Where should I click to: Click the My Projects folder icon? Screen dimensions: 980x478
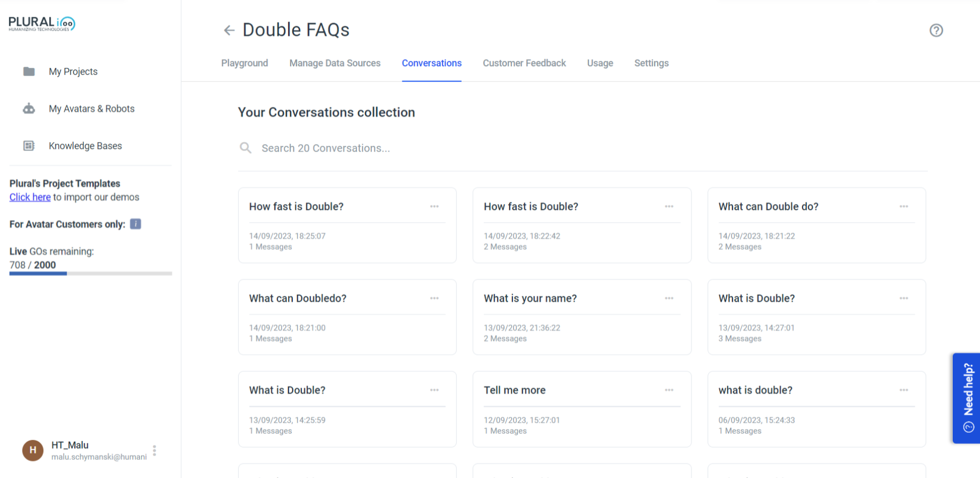pos(29,72)
